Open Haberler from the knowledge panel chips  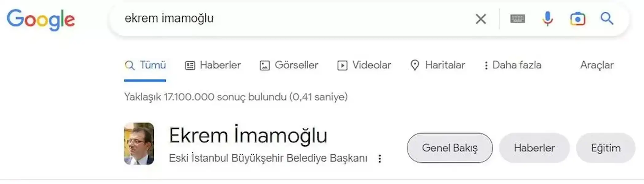click(534, 148)
